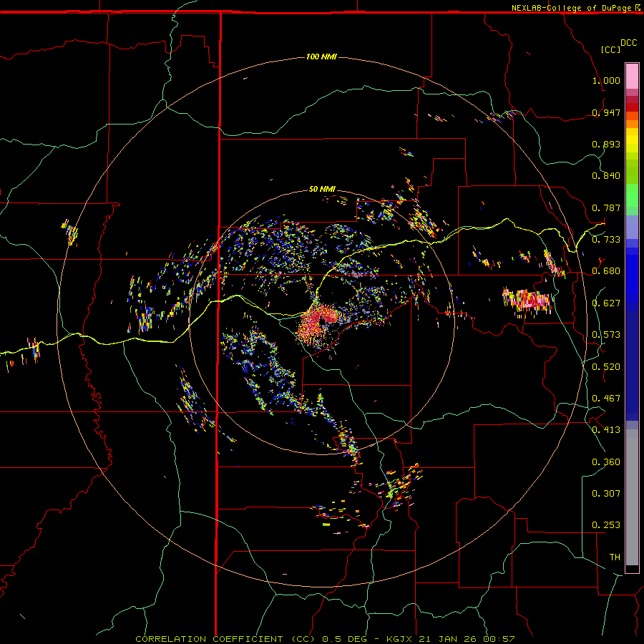Pick the pink segment atop the color bar
The height and width of the screenshot is (644, 644).
(632, 76)
